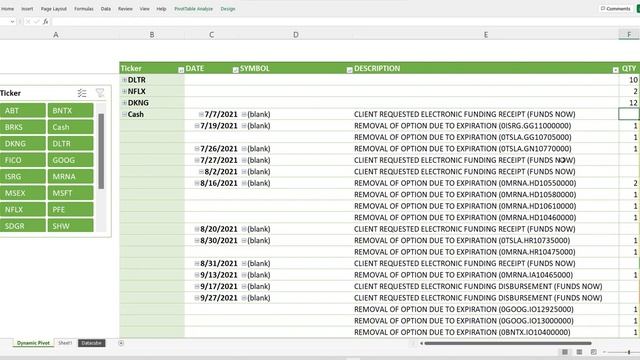Open the View ribbon tab
The image size is (640, 360).
click(144, 9)
